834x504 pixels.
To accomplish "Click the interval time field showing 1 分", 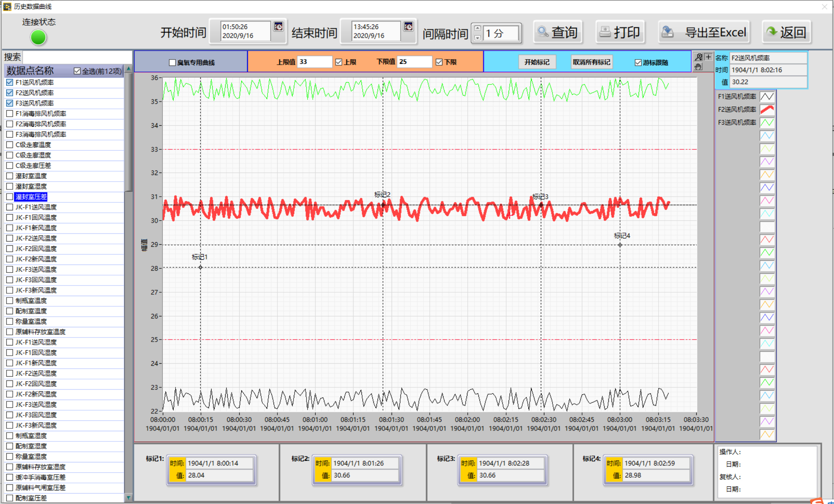I will coord(501,33).
